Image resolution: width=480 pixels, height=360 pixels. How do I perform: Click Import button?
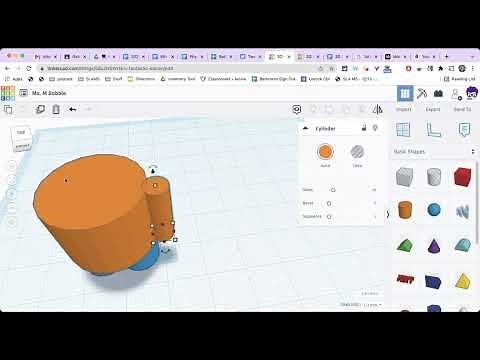click(x=403, y=109)
